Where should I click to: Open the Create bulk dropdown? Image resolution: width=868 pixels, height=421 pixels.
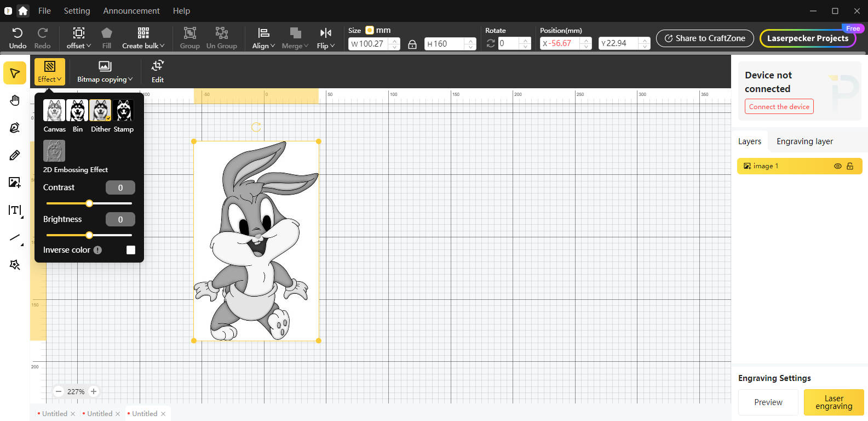tap(143, 38)
